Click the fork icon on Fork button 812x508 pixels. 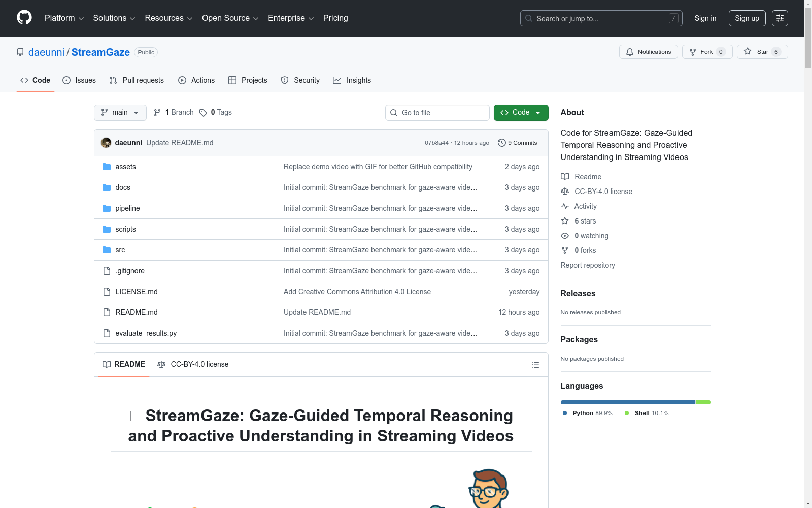coord(693,52)
